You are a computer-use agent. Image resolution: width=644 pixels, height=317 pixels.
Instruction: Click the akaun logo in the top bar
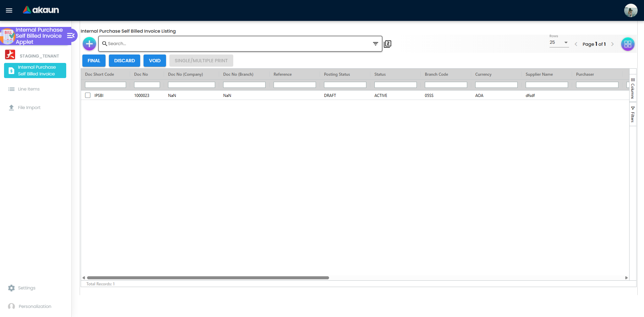point(40,10)
